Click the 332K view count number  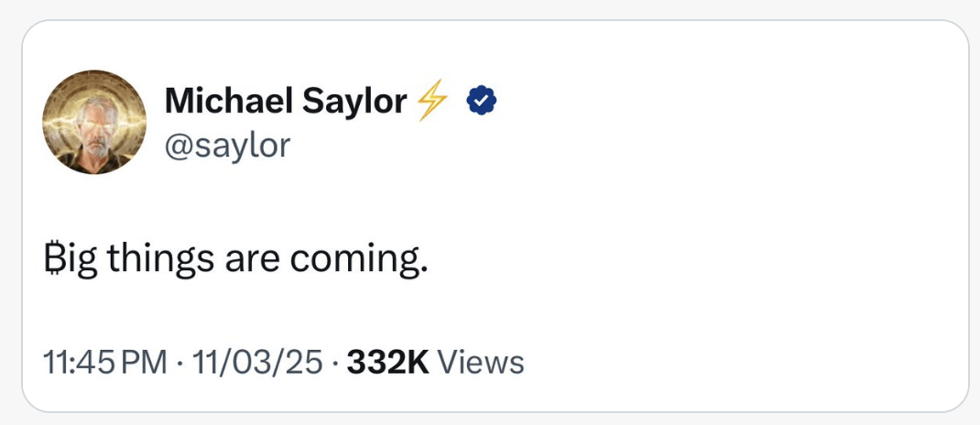click(x=389, y=362)
